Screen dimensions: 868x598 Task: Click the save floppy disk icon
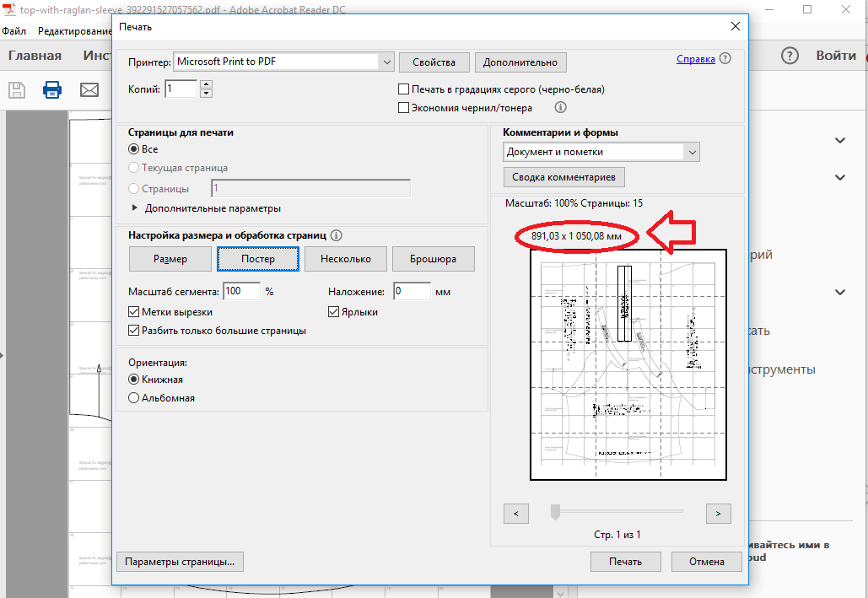[x=17, y=89]
